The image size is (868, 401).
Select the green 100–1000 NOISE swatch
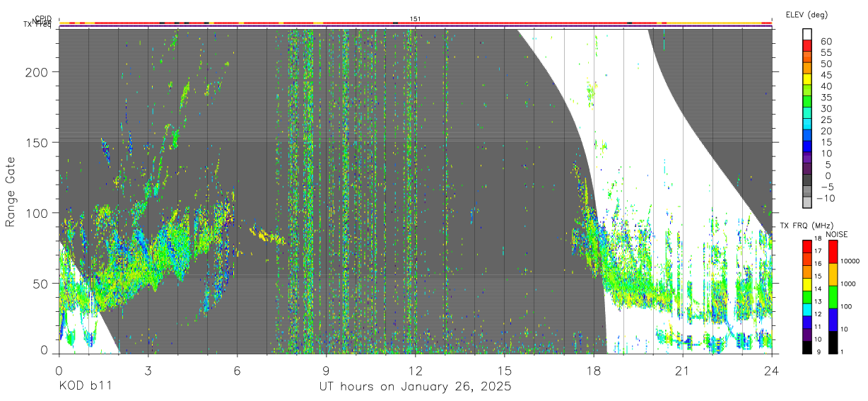click(x=833, y=296)
